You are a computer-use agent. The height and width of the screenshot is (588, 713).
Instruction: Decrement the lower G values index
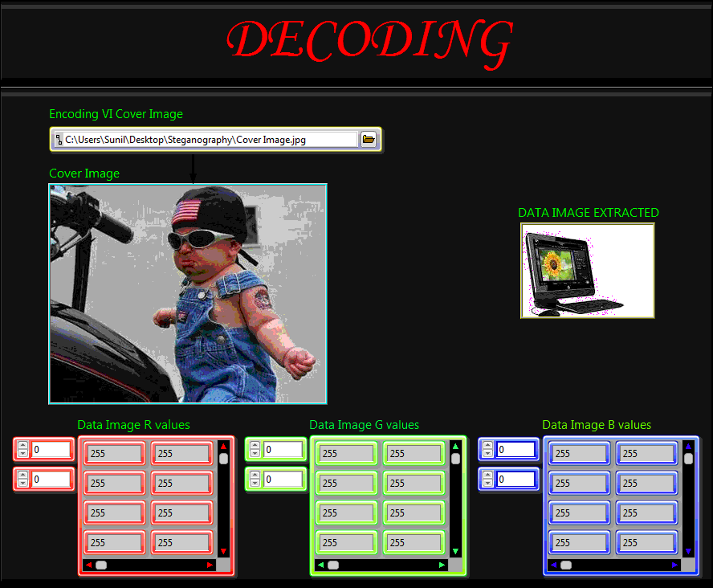pyautogui.click(x=255, y=483)
